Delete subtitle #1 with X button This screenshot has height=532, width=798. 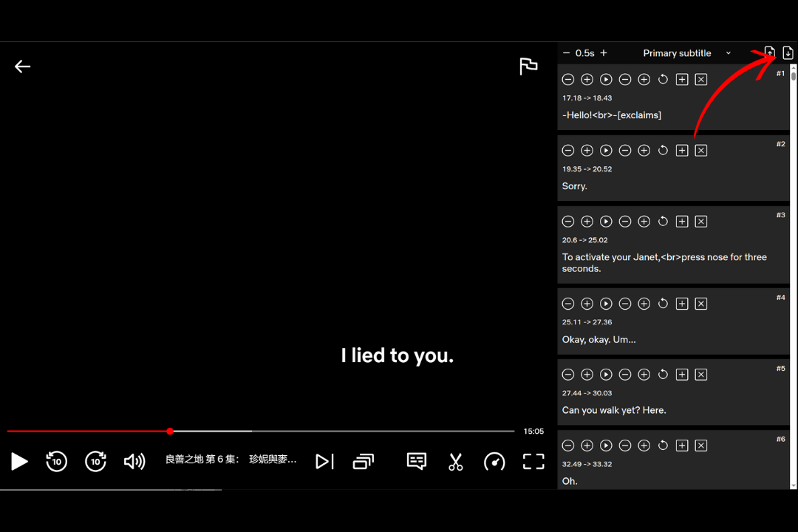coord(701,79)
